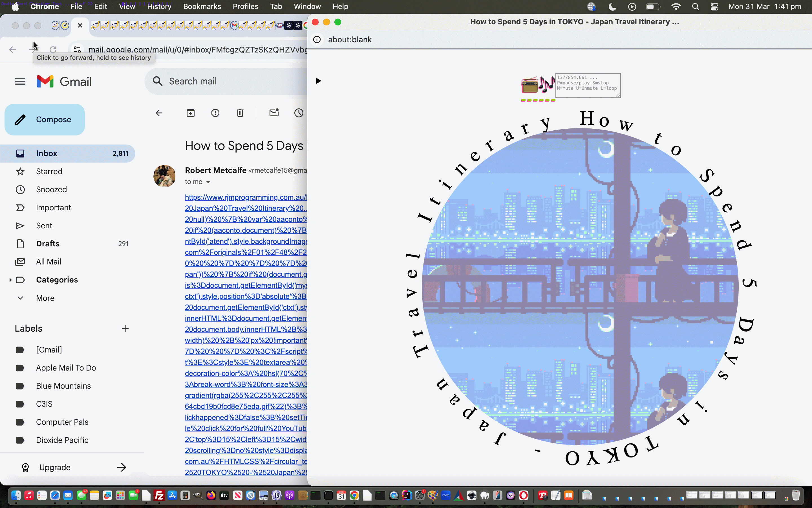The image size is (812, 508).
Task: Show details dropdown next to 'to me'
Action: (x=208, y=182)
